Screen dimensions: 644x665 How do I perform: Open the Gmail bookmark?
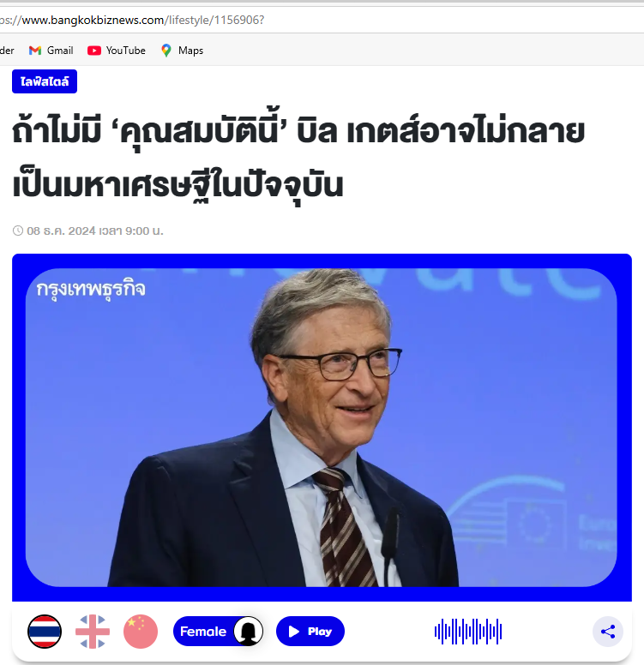tap(51, 51)
